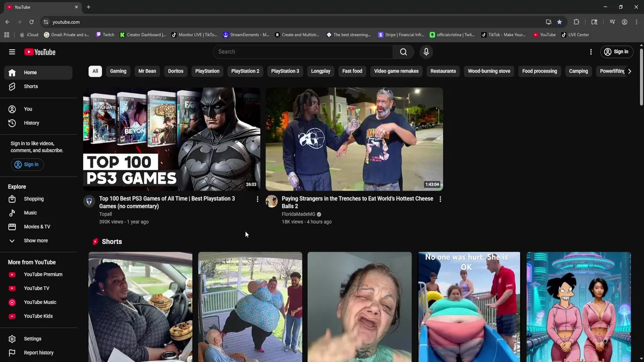Open the 'No one was hurt' Short
This screenshot has height=362, width=644.
(469, 307)
